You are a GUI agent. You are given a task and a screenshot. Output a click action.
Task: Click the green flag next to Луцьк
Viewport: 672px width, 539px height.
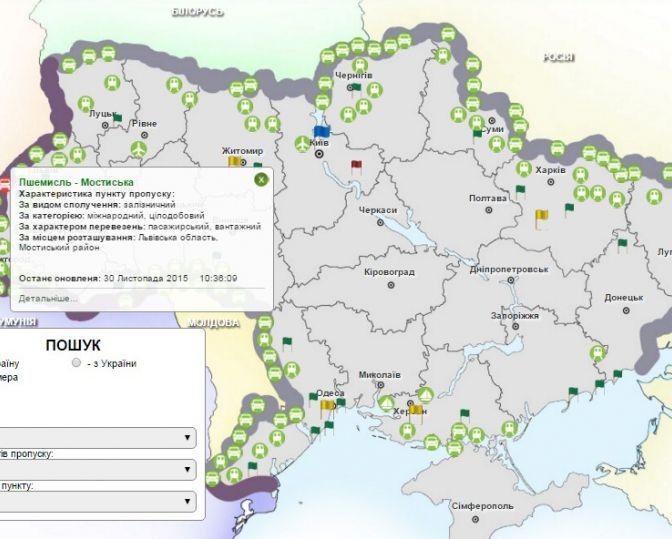tap(117, 118)
